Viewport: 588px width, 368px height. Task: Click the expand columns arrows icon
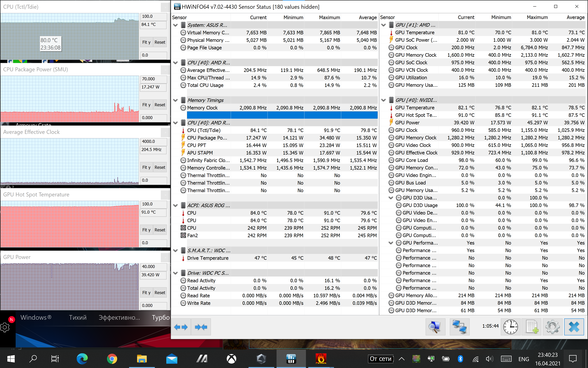coord(181,327)
